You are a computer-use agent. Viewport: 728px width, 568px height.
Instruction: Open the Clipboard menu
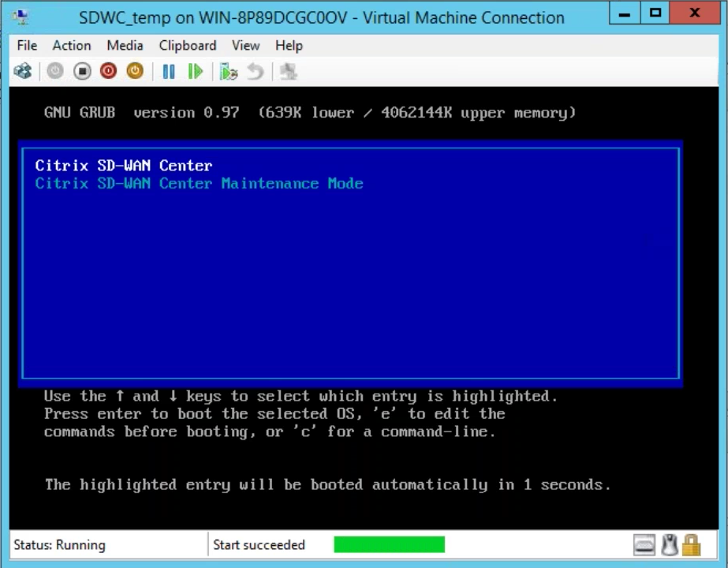click(x=188, y=46)
